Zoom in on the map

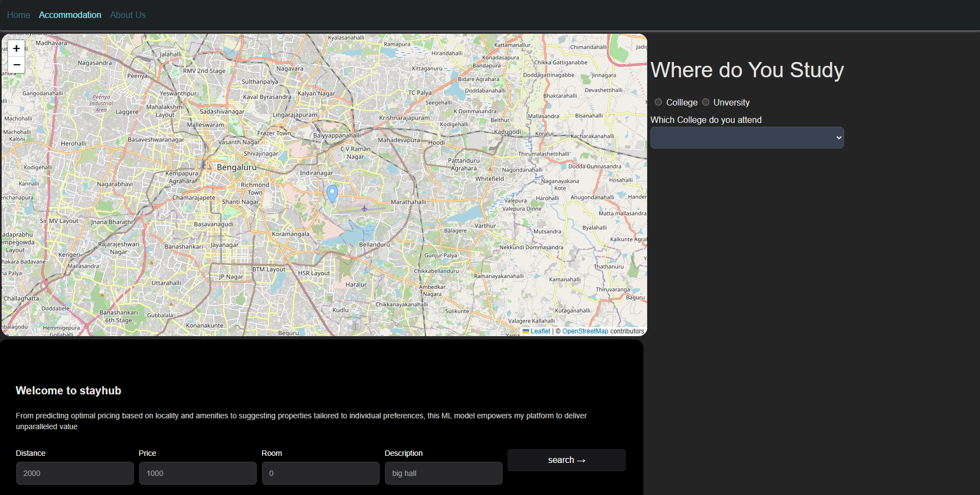coord(16,48)
